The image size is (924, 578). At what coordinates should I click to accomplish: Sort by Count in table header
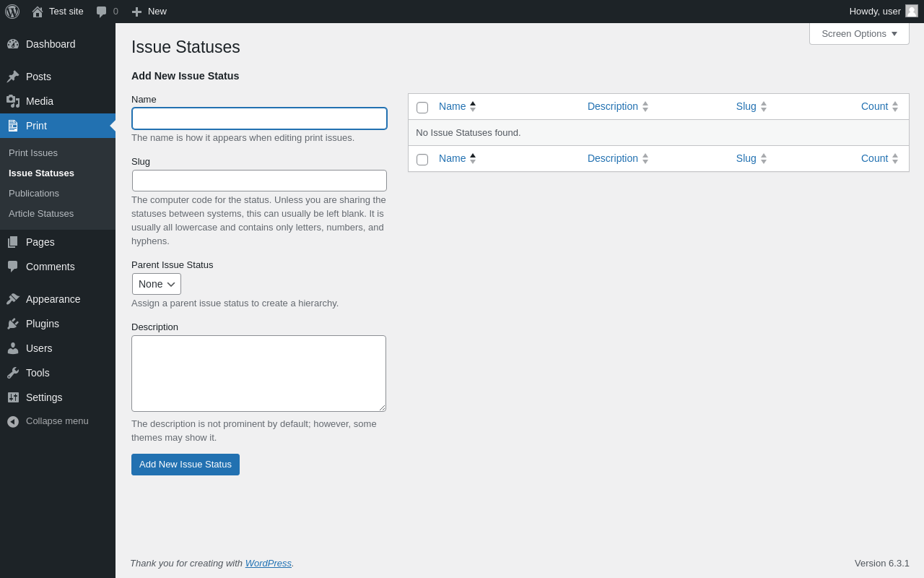(x=874, y=106)
